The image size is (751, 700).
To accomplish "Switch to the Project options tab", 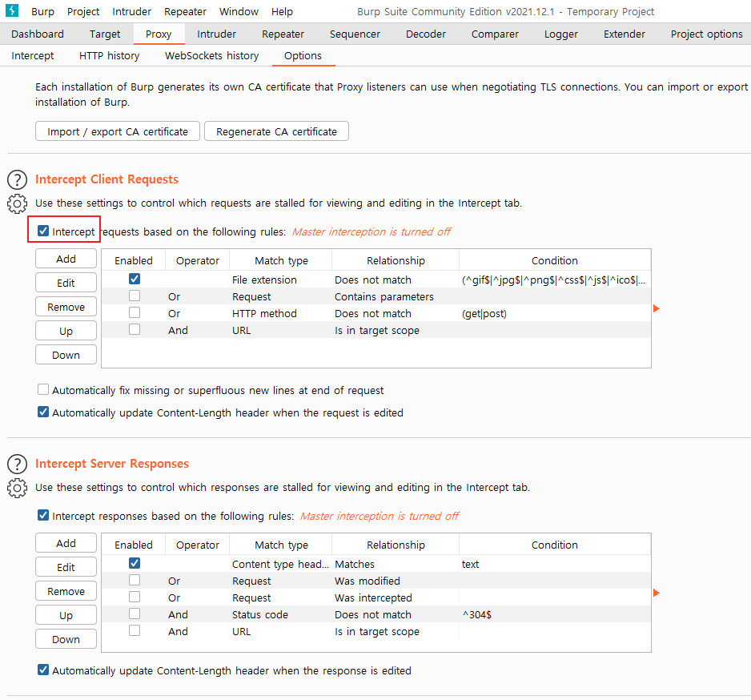I will (x=706, y=34).
